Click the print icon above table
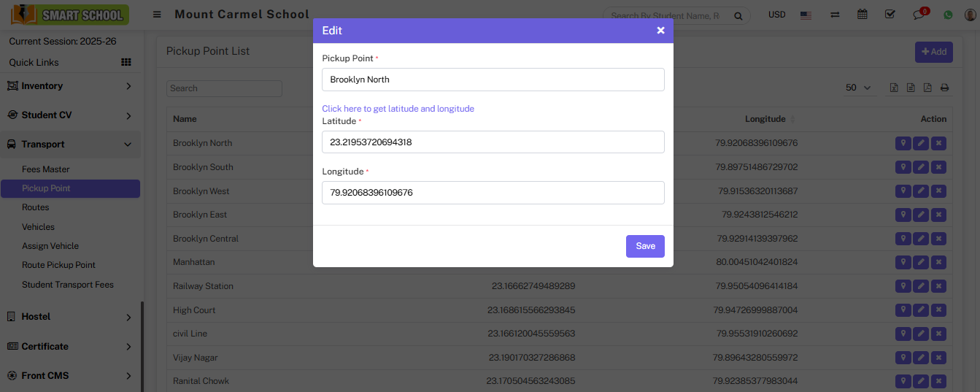Viewport: 980px width, 392px height. point(944,88)
